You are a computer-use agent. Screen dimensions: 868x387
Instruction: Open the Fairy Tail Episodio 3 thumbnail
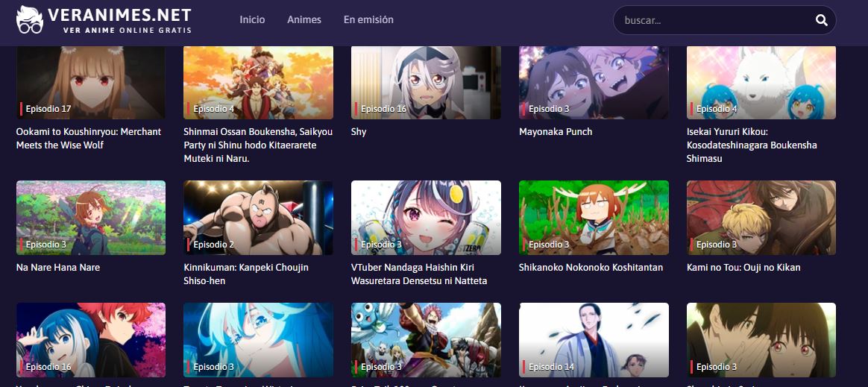[x=426, y=340]
